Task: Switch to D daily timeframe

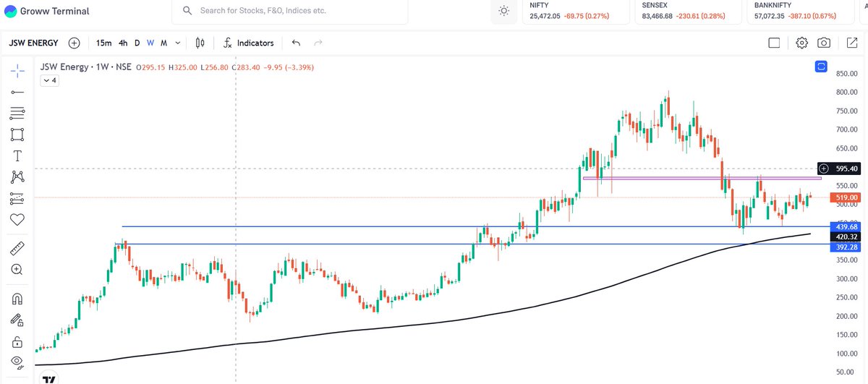Action: [137, 43]
